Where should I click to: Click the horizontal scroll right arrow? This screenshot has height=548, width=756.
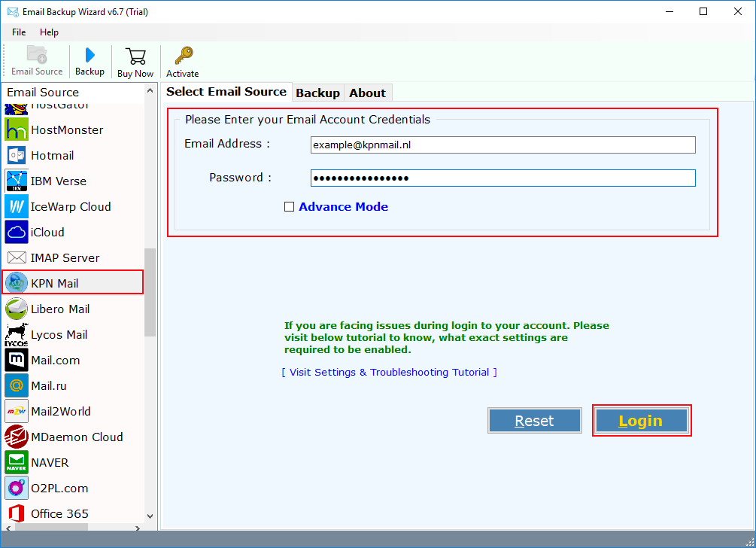coord(138,528)
